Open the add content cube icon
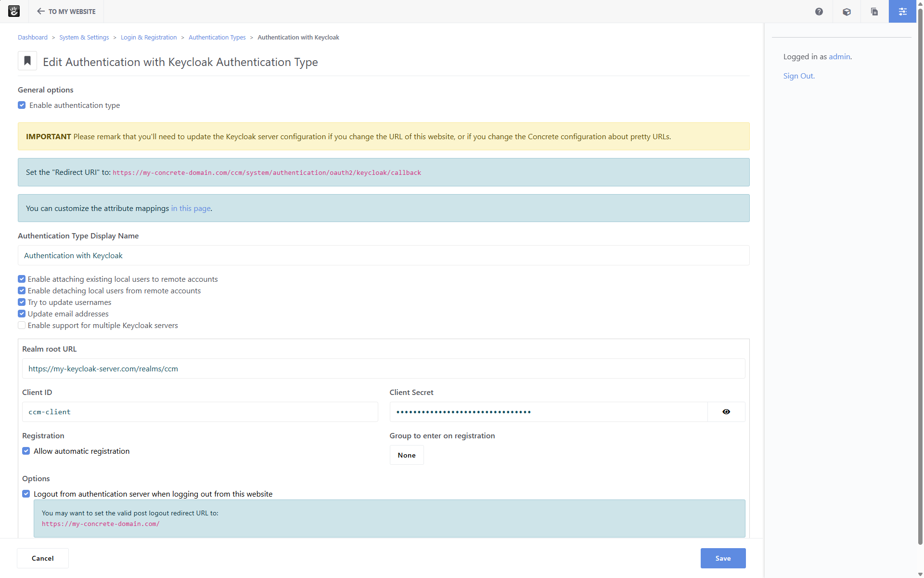Image resolution: width=924 pixels, height=578 pixels. 847,12
